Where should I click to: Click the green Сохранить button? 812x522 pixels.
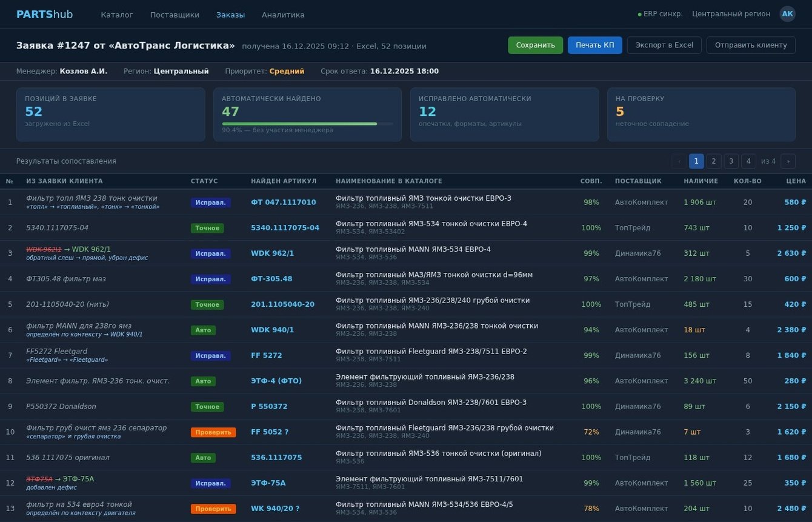coord(535,45)
